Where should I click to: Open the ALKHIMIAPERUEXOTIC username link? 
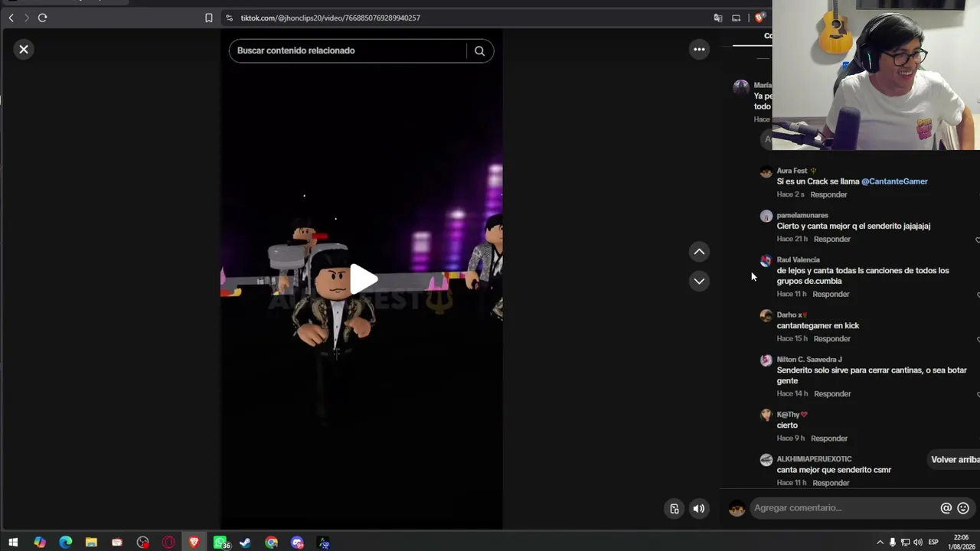coord(814,458)
